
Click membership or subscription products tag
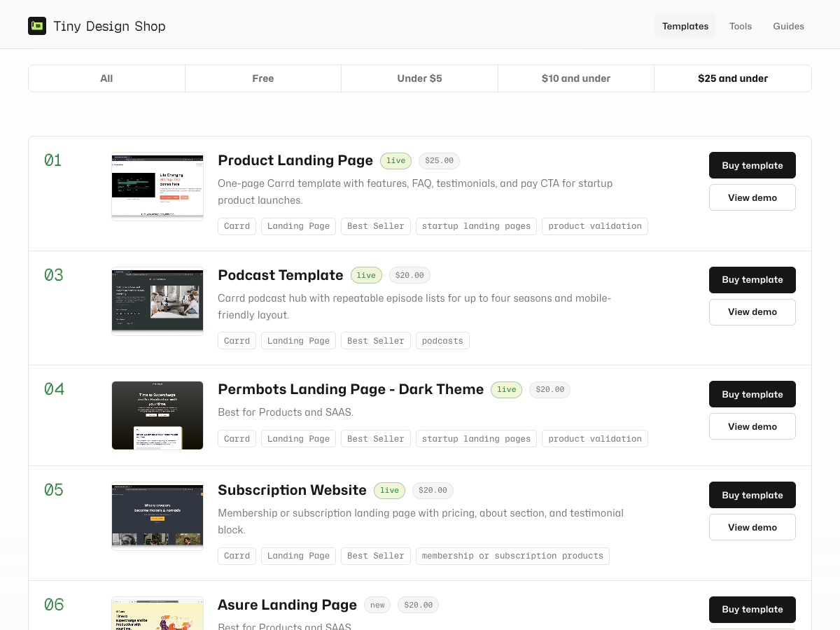point(512,556)
